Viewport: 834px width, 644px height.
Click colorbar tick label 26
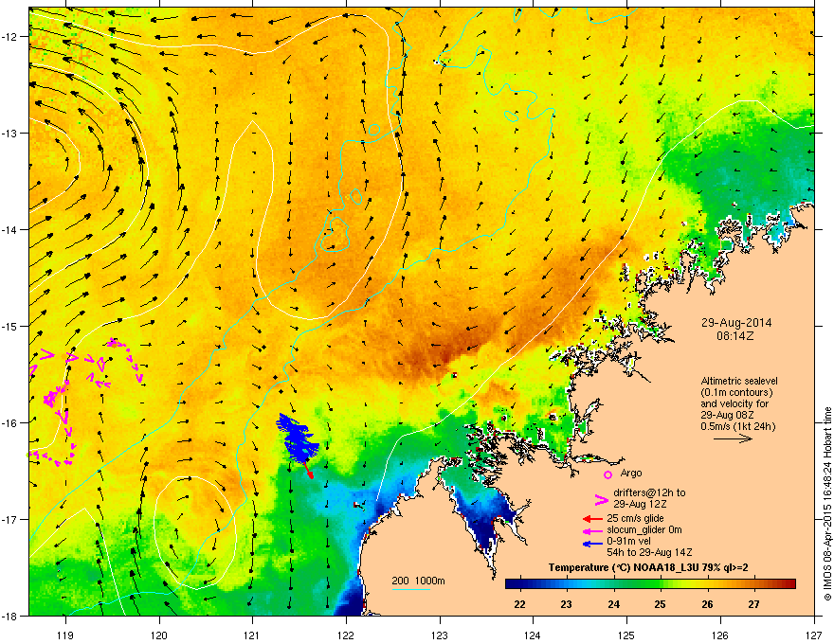[x=707, y=604]
